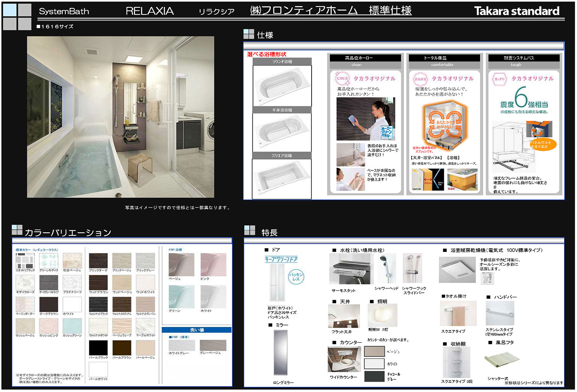Select the ブリックダーク swatch

(x=98, y=260)
